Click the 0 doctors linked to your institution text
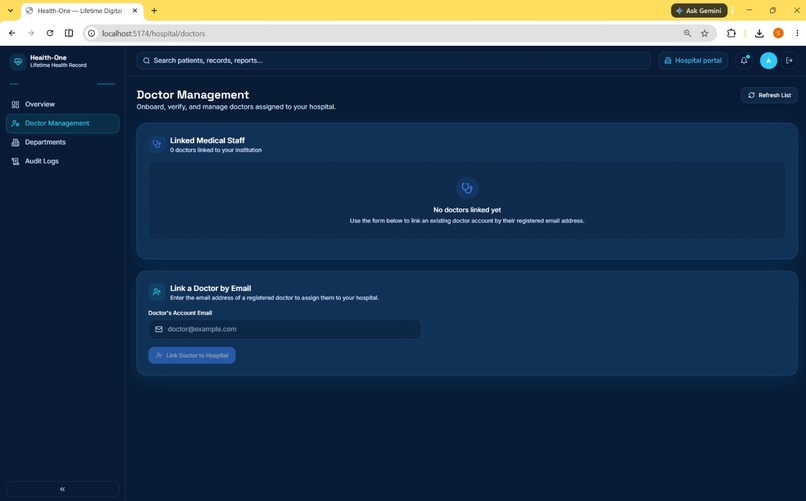806x501 pixels. point(216,150)
